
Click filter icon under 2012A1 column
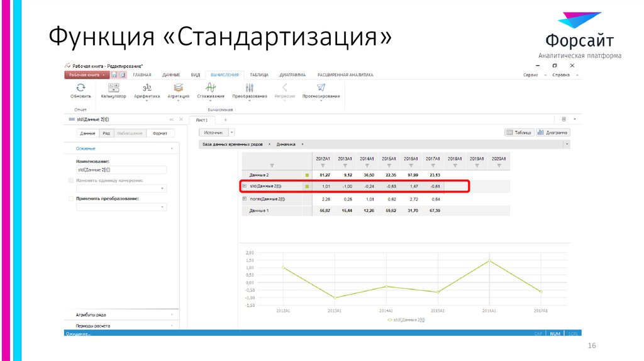pos(323,165)
